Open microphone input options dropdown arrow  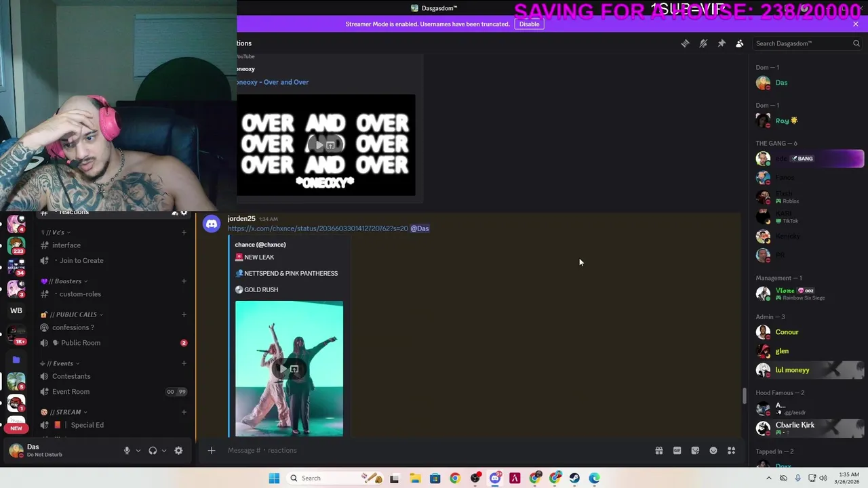(138, 451)
